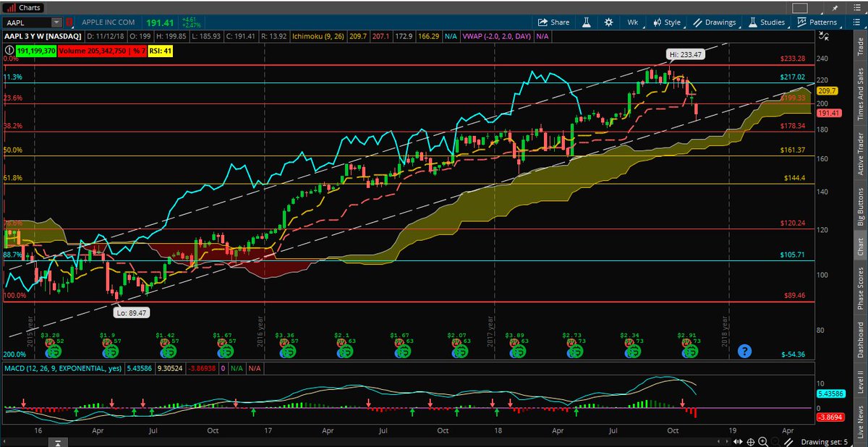
Task: Click the info icon left of volume value
Action: pyautogui.click(x=8, y=51)
